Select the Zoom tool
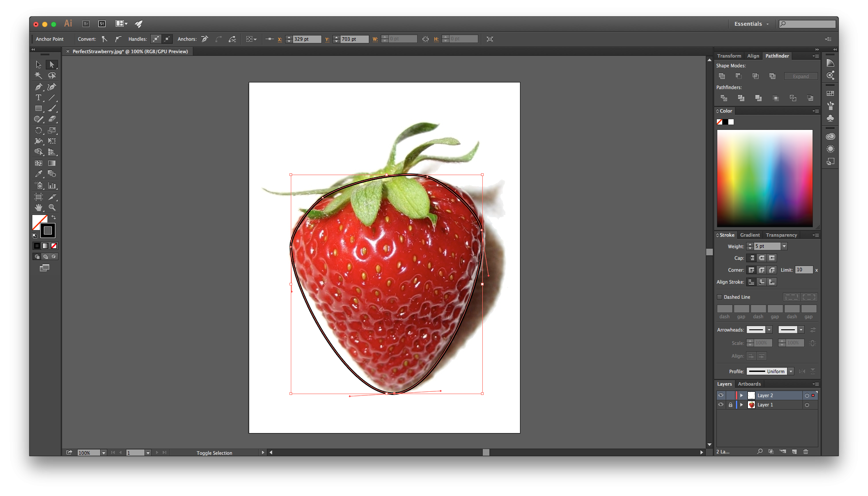Image resolution: width=868 pixels, height=496 pixels. pyautogui.click(x=53, y=207)
